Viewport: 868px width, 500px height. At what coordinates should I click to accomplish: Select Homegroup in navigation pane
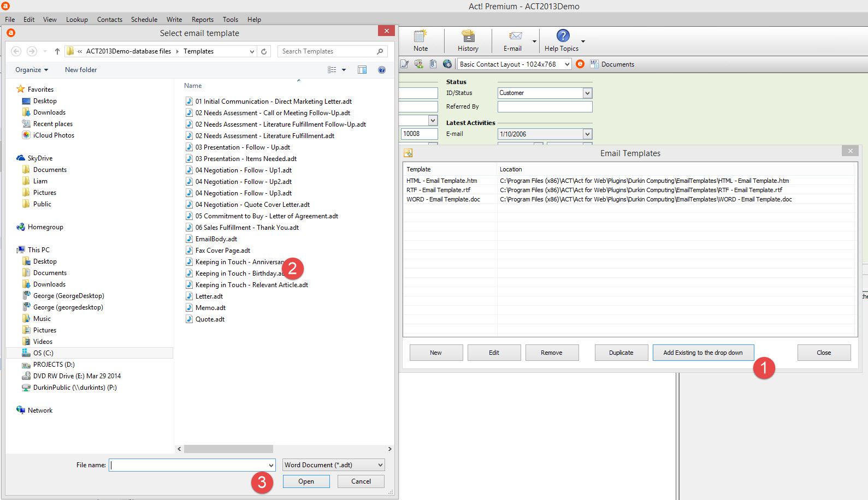click(45, 227)
